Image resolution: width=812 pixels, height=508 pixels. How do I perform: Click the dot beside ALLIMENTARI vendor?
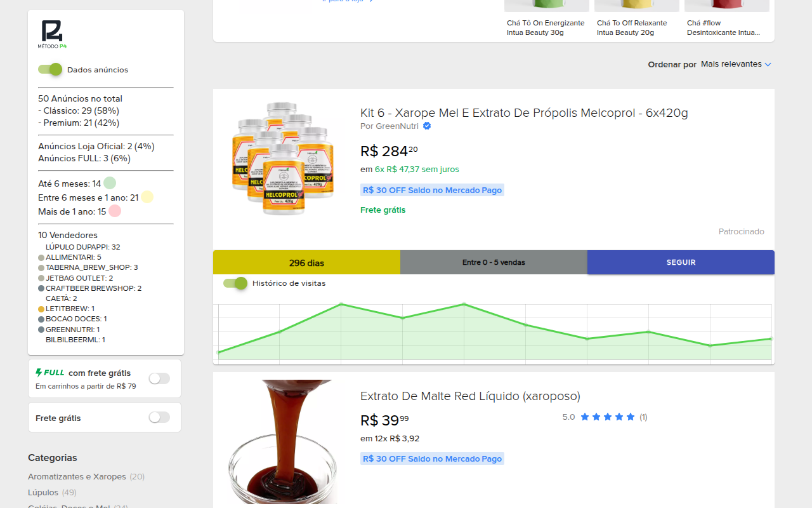[41, 258]
